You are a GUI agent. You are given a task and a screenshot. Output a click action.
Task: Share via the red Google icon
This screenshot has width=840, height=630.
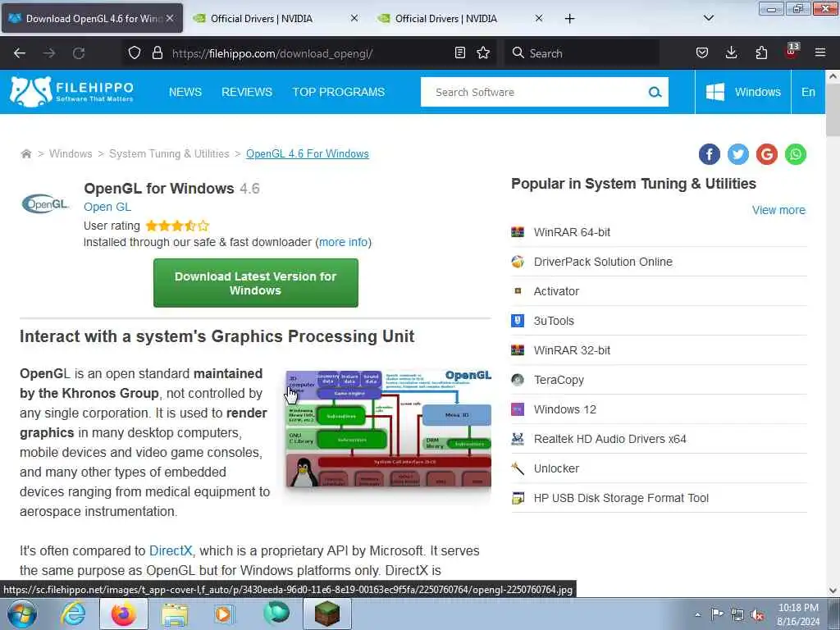(x=767, y=154)
